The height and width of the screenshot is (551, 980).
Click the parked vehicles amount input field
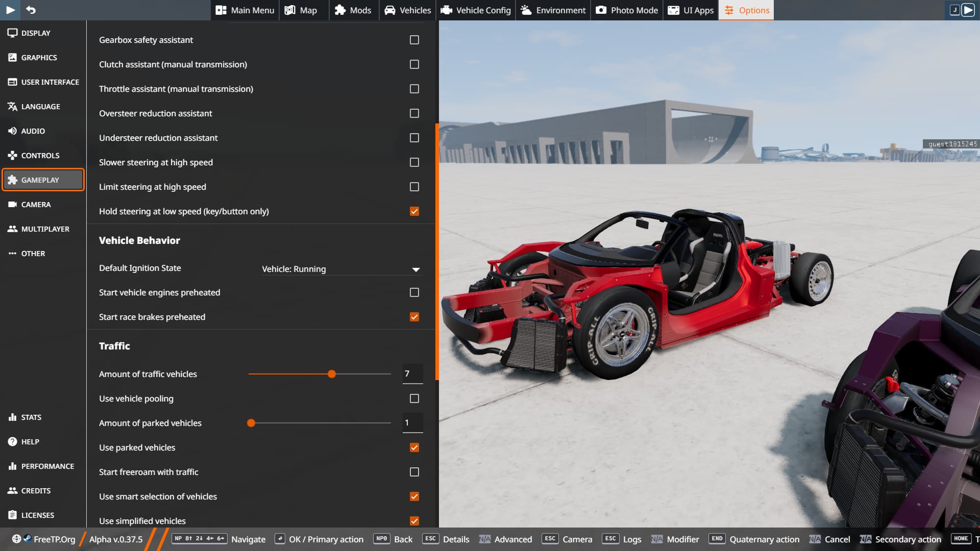[x=412, y=423]
